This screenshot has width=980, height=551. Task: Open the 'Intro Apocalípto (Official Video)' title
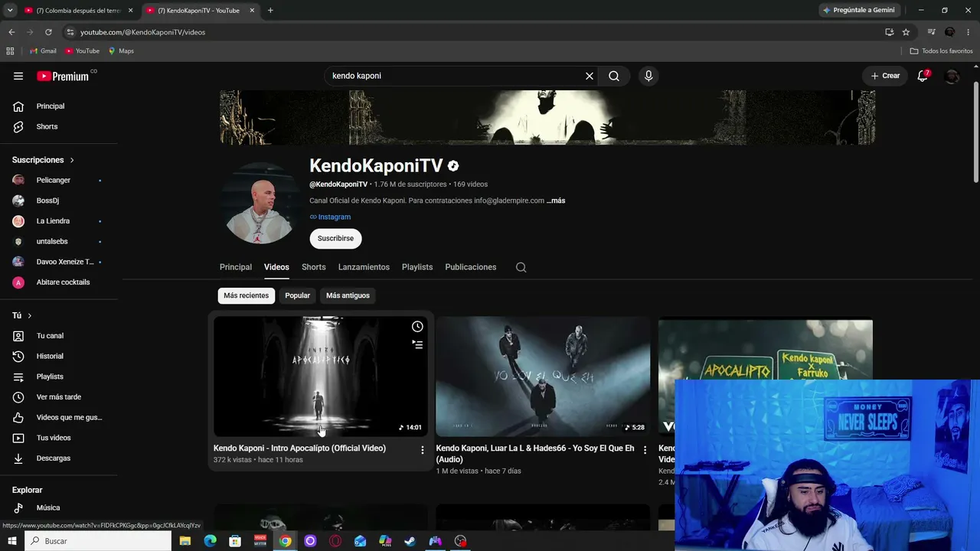click(299, 448)
